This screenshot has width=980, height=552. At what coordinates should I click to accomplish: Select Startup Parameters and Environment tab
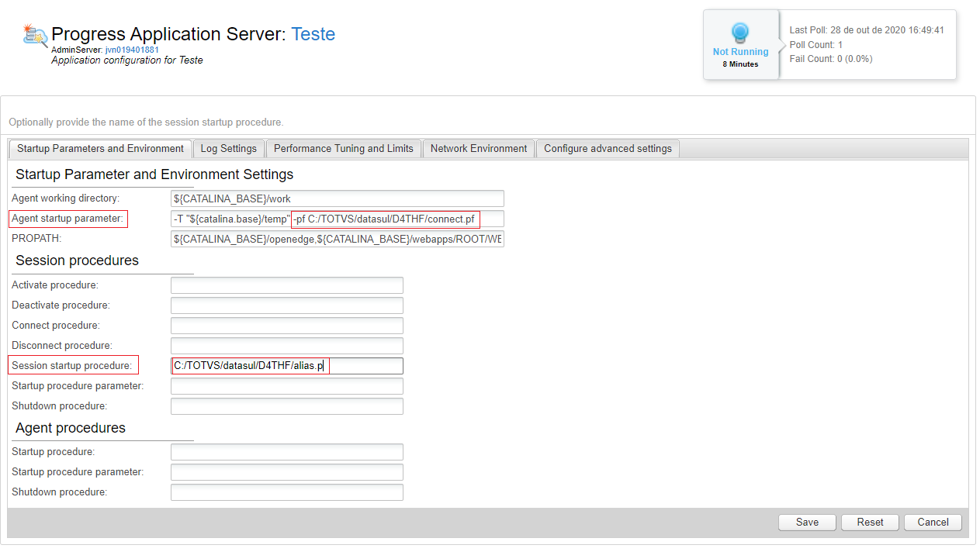click(x=100, y=148)
